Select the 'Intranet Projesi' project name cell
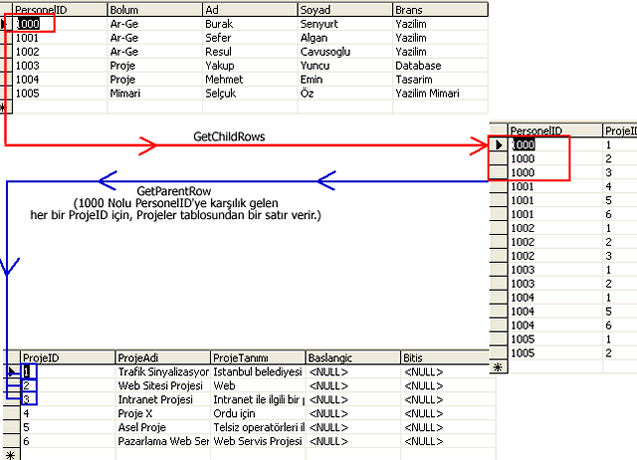This screenshot has width=637, height=460. click(162, 399)
